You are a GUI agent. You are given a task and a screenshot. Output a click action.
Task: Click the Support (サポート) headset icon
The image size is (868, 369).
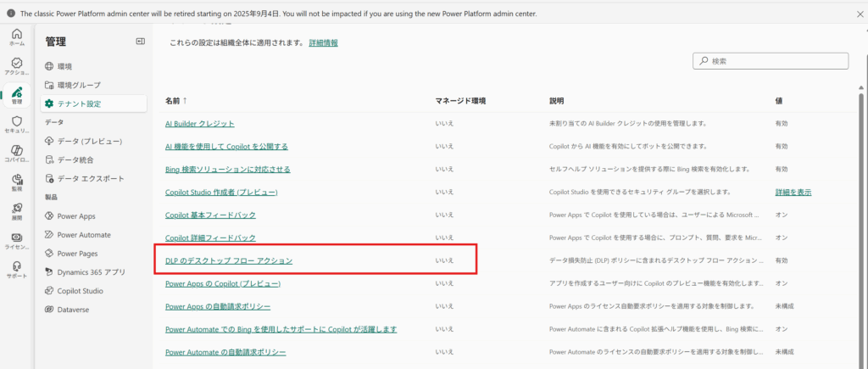pyautogui.click(x=16, y=270)
